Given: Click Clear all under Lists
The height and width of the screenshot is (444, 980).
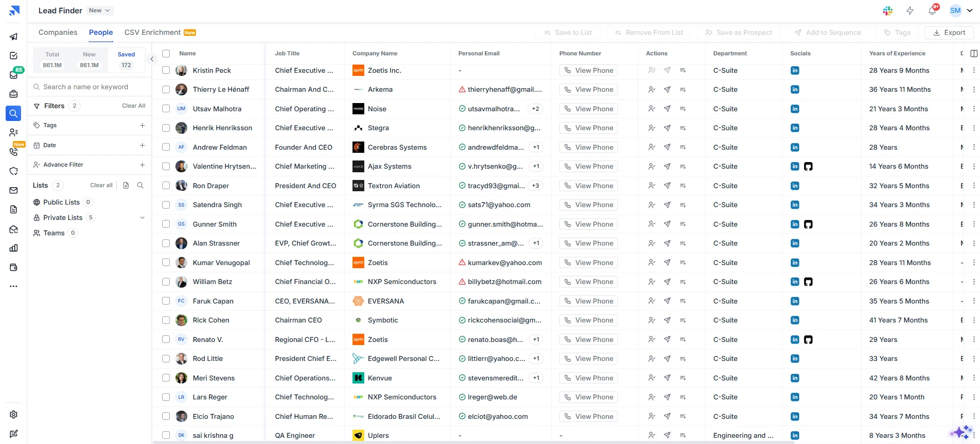Looking at the screenshot, I should pos(102,185).
